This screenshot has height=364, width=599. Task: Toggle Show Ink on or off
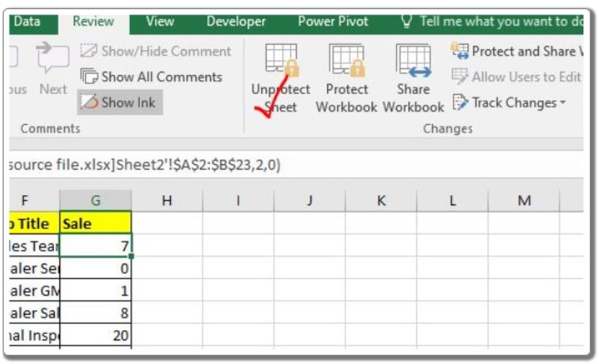coord(120,102)
